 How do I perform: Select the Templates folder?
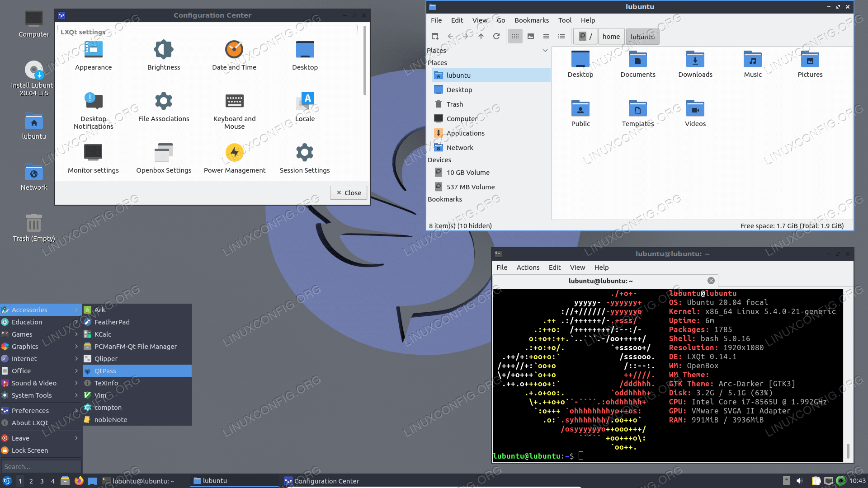638,113
